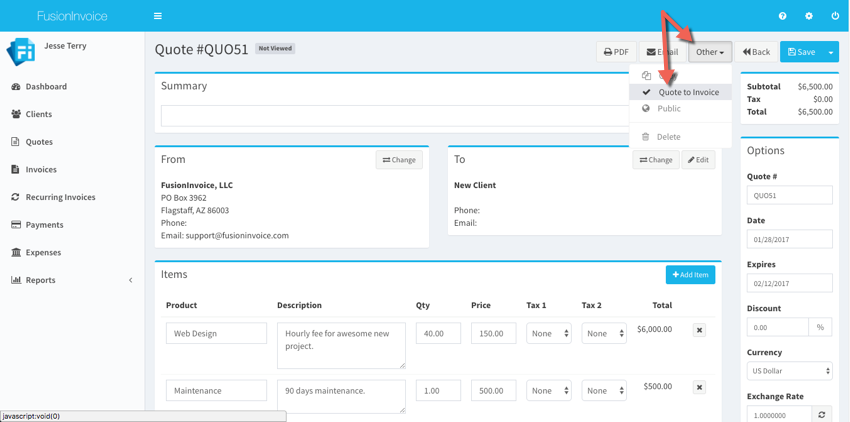
Task: Click the hamburger menu icon in header
Action: (x=157, y=16)
